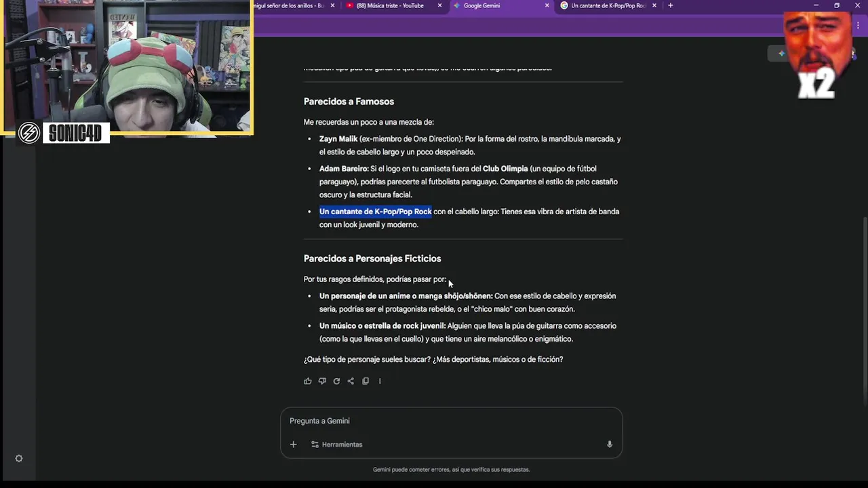
Task: Close the Música triste YouTube tab
Action: pos(439,5)
